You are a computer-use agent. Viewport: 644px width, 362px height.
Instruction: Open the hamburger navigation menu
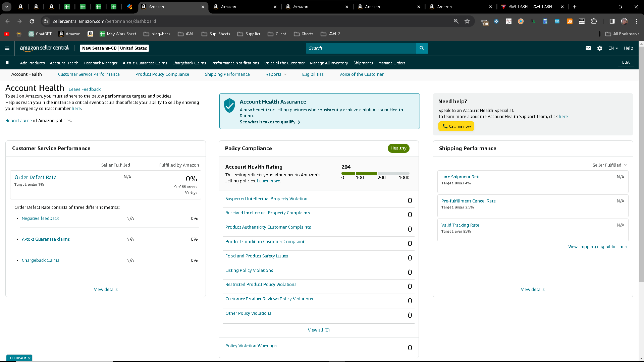(7, 48)
